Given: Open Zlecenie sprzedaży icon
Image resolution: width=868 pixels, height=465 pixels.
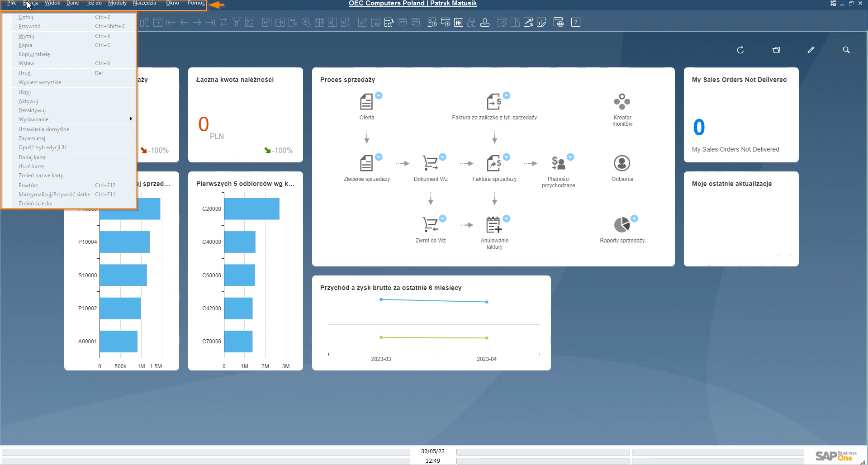Looking at the screenshot, I should [x=366, y=163].
